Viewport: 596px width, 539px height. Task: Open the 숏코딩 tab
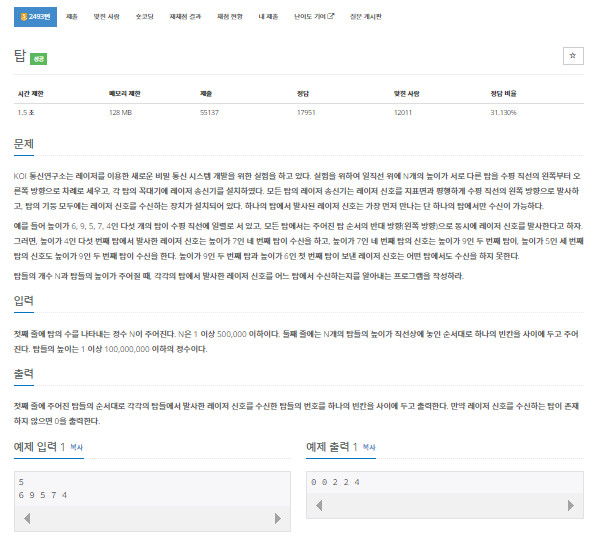[144, 17]
